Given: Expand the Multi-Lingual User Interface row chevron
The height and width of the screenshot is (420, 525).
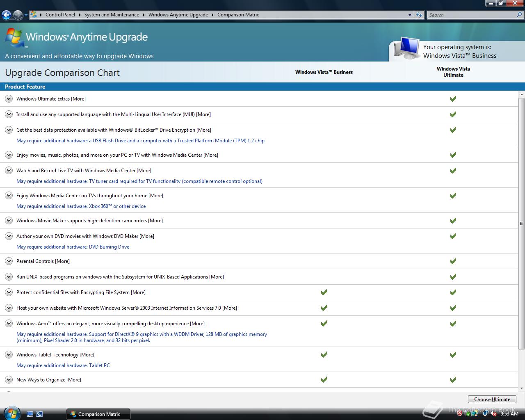Looking at the screenshot, I should click(x=9, y=114).
